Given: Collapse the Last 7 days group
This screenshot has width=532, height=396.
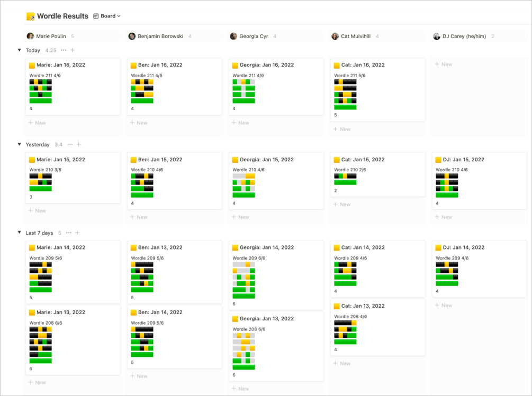Looking at the screenshot, I should (x=20, y=233).
